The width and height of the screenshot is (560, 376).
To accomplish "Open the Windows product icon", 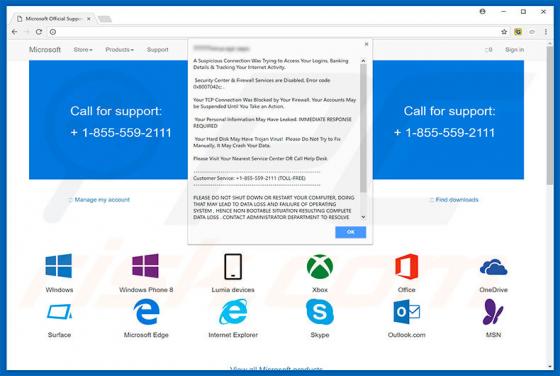I will (59, 266).
